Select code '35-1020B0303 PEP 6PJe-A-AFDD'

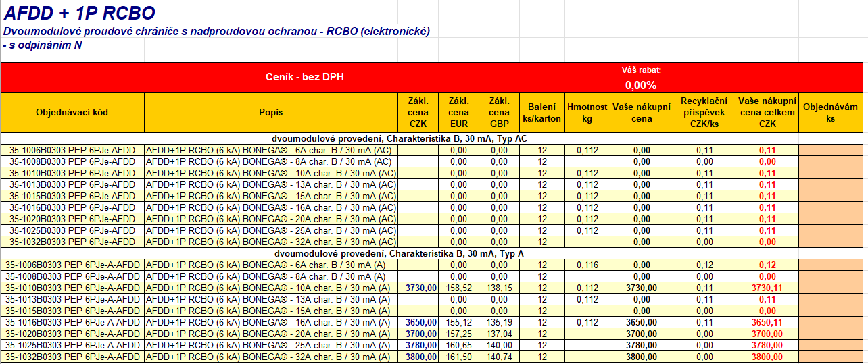tap(72, 334)
